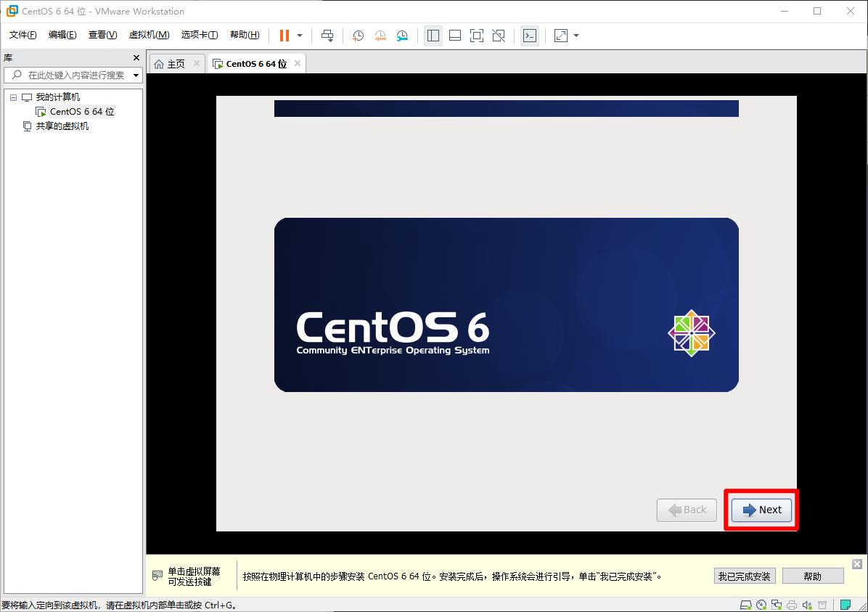868x612 pixels.
Task: Click the CD/DVD device status icon
Action: 761,604
